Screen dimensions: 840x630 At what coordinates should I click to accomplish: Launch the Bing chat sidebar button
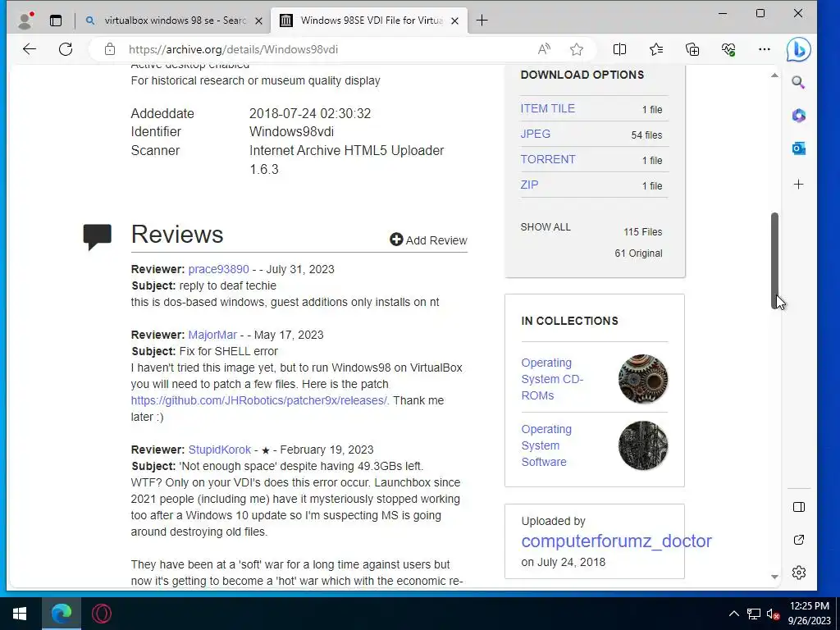798,49
